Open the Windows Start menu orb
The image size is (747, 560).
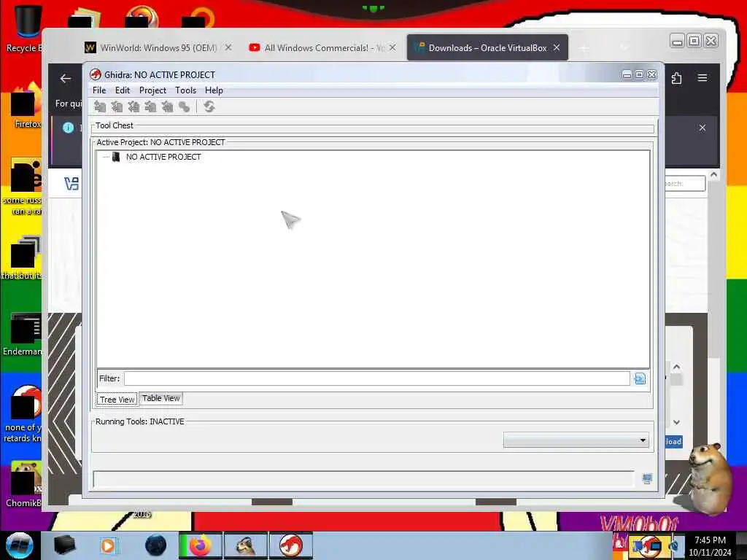[x=20, y=545]
